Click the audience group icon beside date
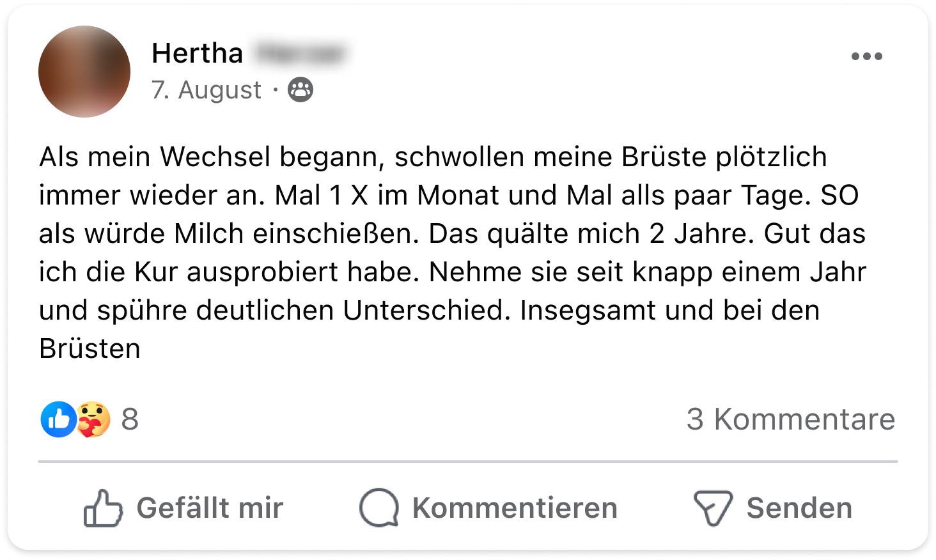Image resolution: width=936 pixels, height=560 pixels. (x=300, y=89)
